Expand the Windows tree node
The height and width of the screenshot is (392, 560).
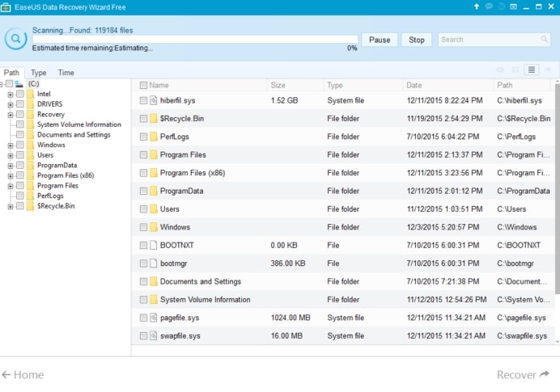tap(11, 145)
